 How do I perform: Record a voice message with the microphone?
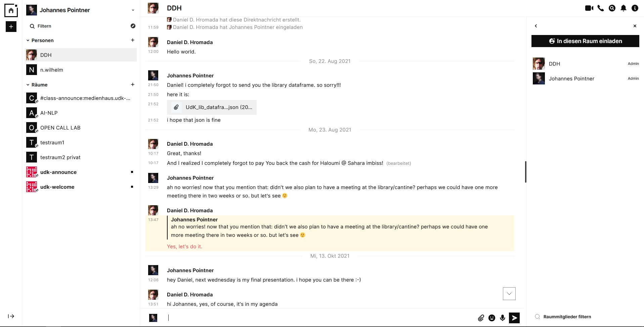503,318
